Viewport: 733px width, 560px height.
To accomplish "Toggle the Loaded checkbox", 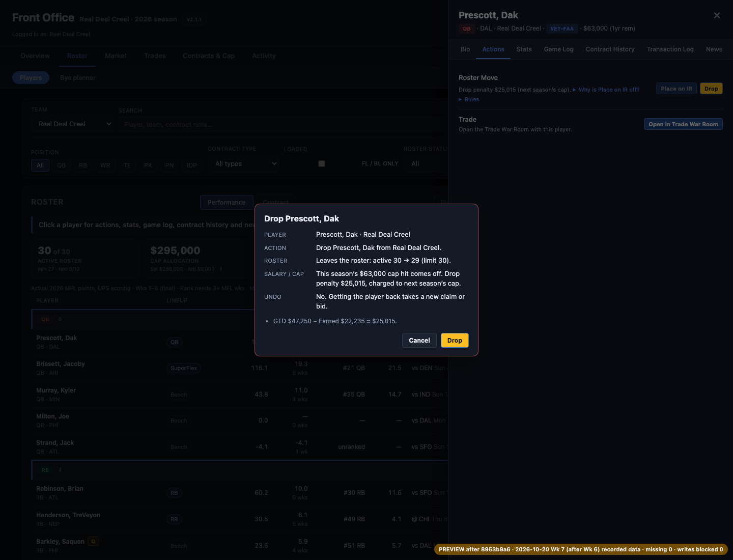I will coord(322,164).
